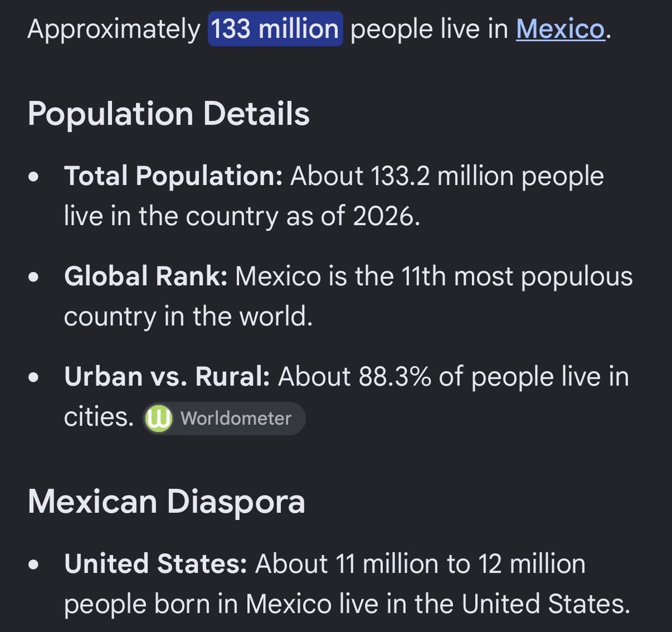672x632 pixels.
Task: Click the 133.2 million figure
Action: tap(442, 176)
